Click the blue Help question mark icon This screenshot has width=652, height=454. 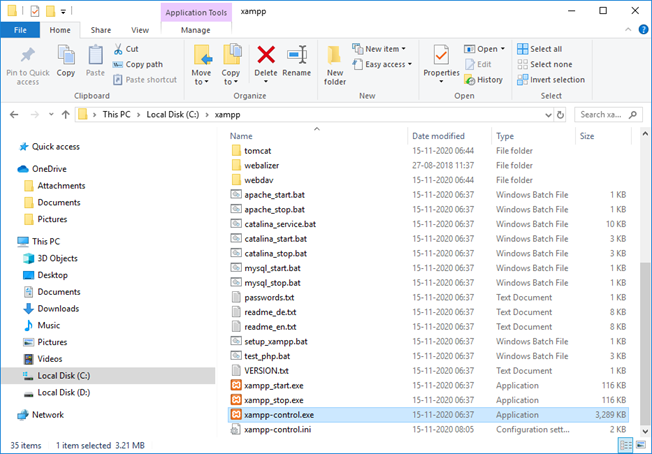click(x=643, y=30)
